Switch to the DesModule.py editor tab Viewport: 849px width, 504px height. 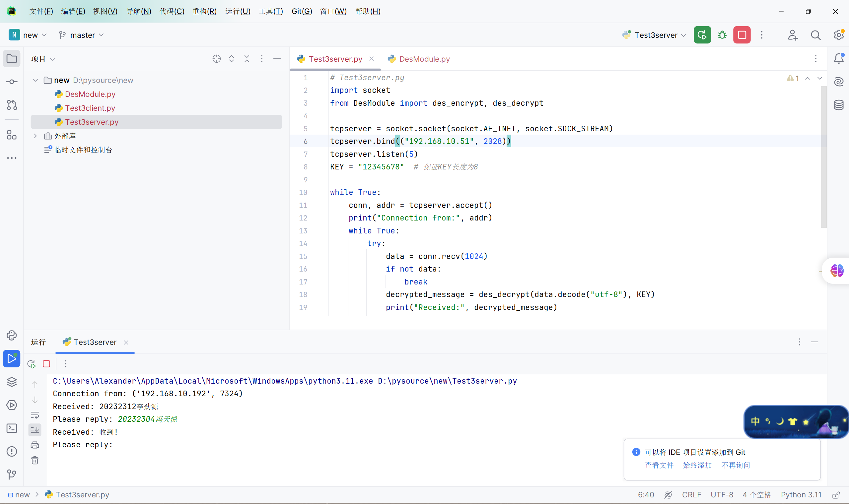point(424,59)
